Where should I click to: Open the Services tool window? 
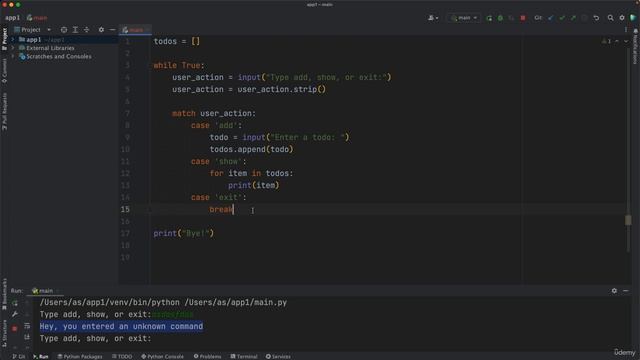278,356
